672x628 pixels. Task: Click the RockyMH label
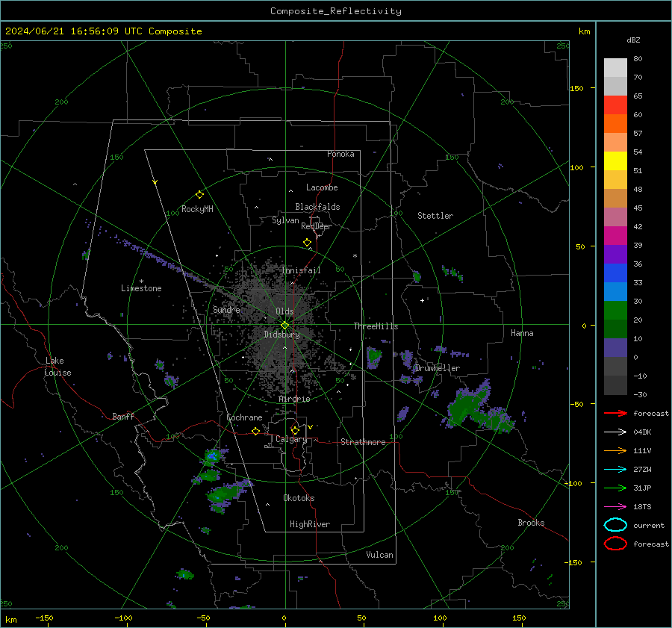click(197, 209)
